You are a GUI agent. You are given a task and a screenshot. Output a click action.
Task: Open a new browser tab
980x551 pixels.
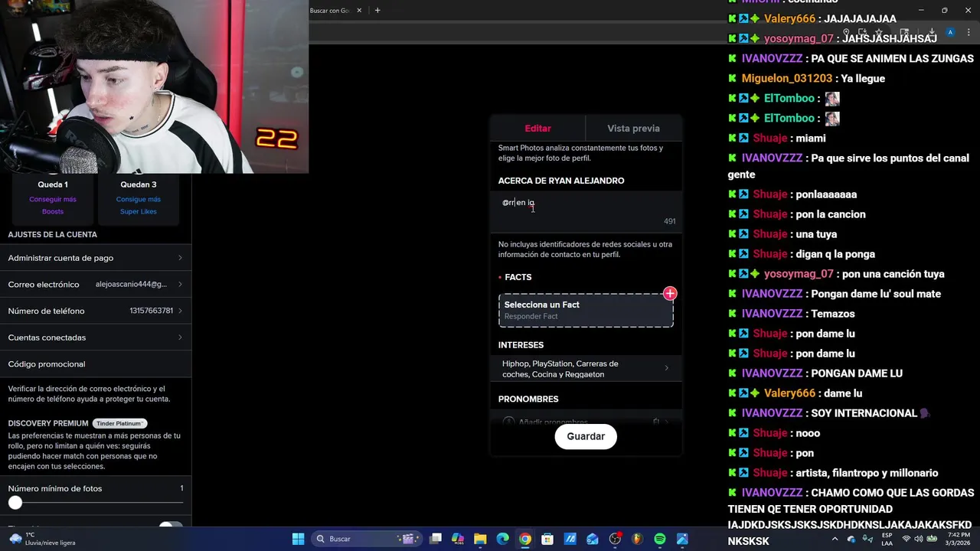[377, 11]
